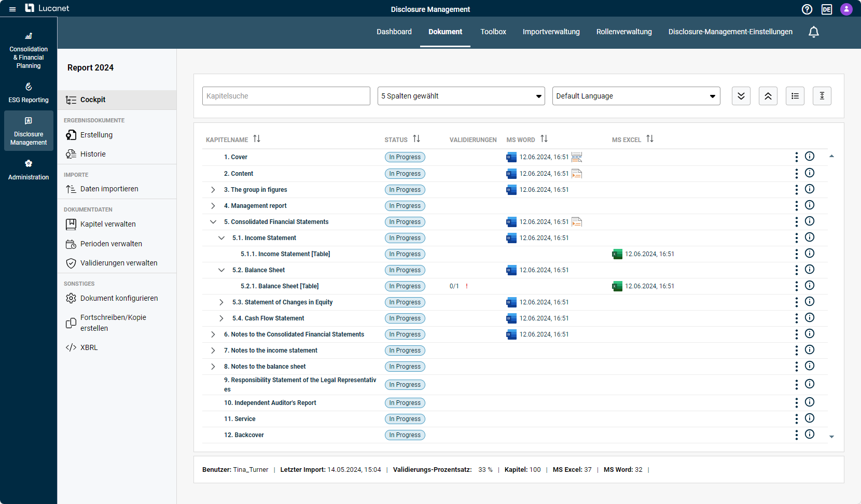Expand all chapters with double chevron down
The width and height of the screenshot is (861, 504).
tap(741, 96)
